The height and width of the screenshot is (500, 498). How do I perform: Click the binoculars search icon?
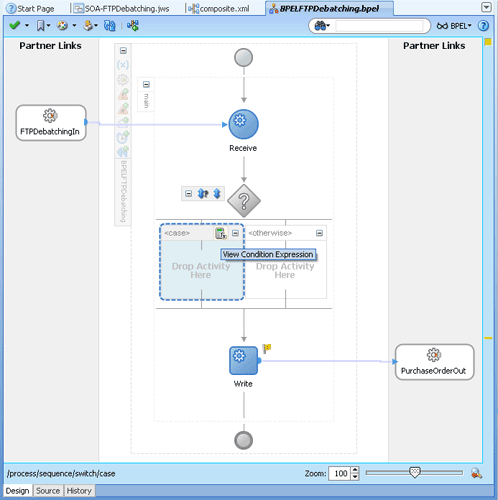point(320,26)
